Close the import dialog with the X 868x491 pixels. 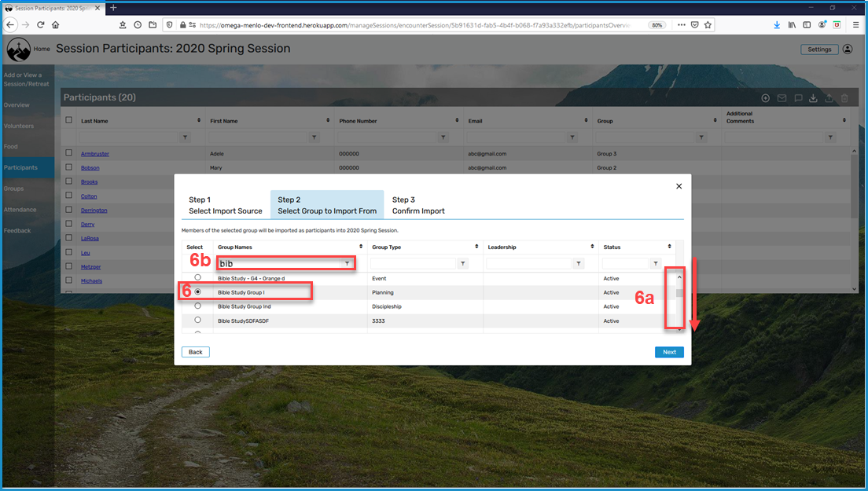click(679, 186)
